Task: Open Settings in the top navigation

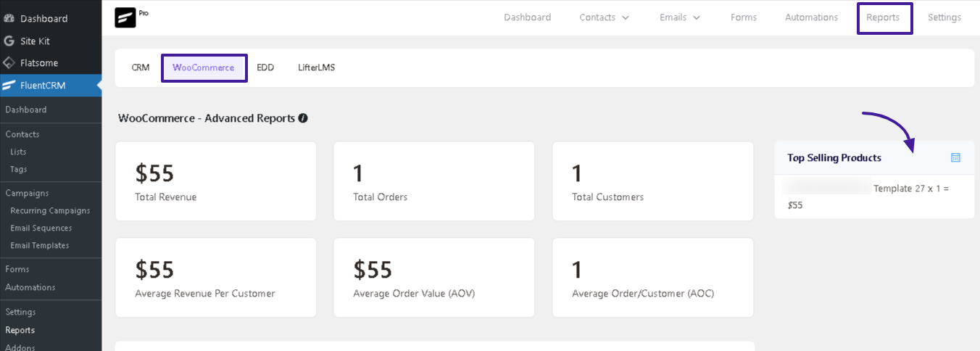Action: 944,17
